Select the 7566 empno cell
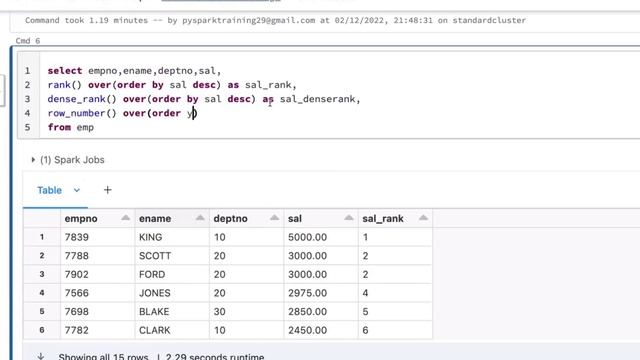 pos(98,293)
